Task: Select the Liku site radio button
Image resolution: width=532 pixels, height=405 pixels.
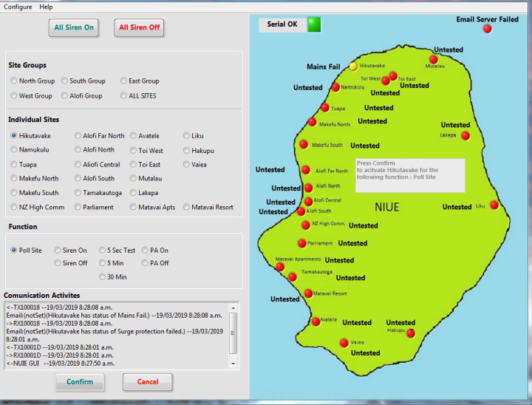Action: (x=193, y=136)
